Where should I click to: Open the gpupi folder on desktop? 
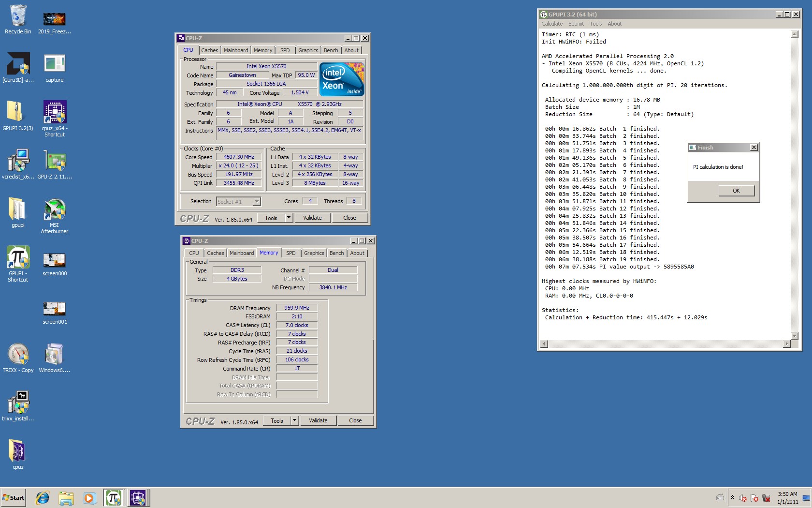tap(18, 213)
